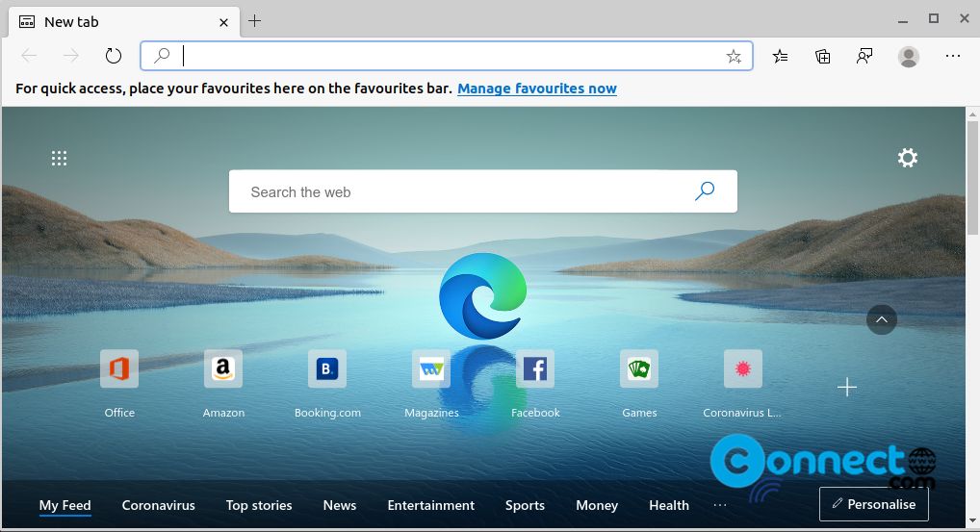This screenshot has width=980, height=532.
Task: Click the Personalise button
Action: (874, 504)
